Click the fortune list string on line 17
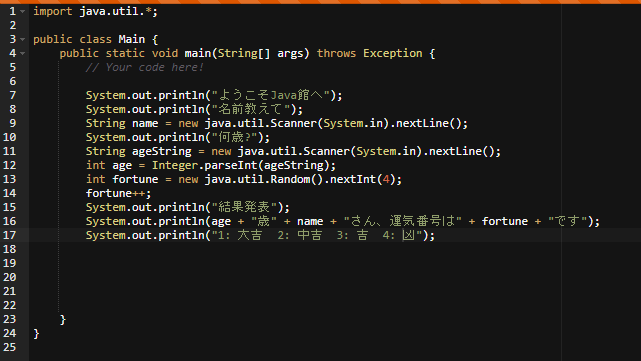This screenshot has width=641, height=361. pyautogui.click(x=317, y=235)
